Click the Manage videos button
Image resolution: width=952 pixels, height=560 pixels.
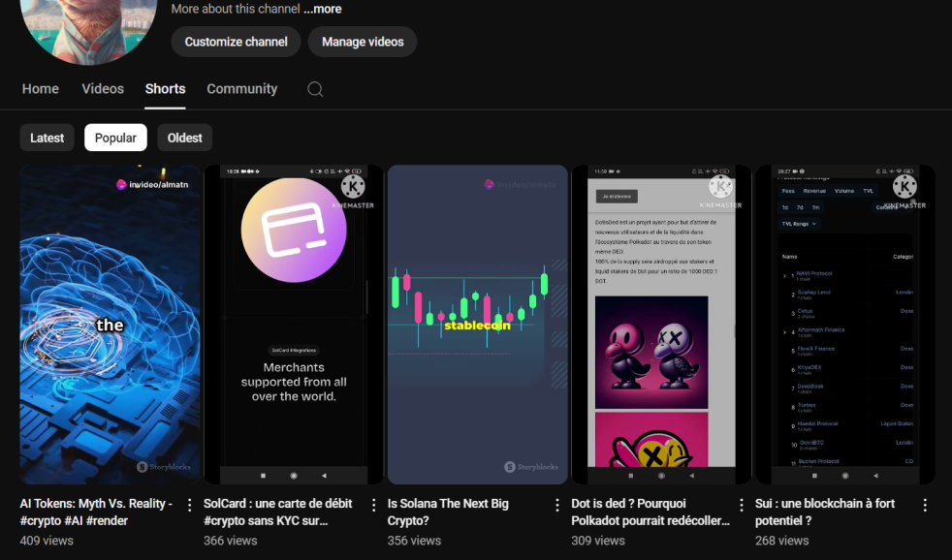coord(363,42)
